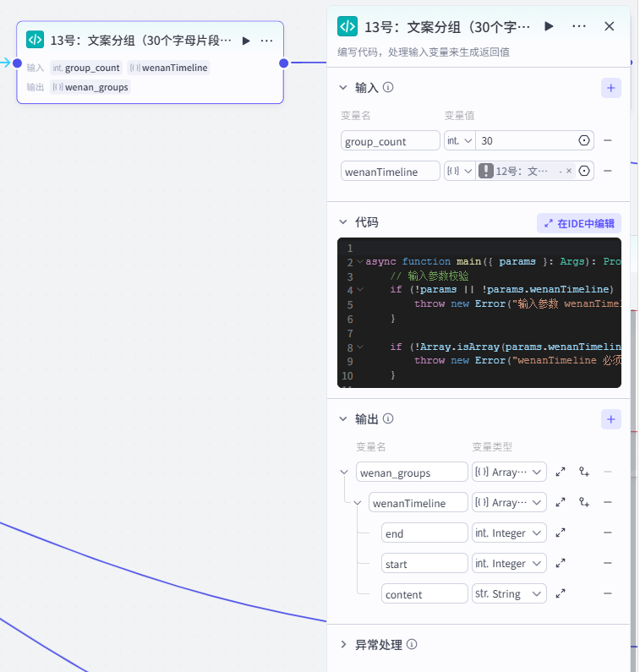Edit the wenanTimeline output name field

[x=418, y=502]
